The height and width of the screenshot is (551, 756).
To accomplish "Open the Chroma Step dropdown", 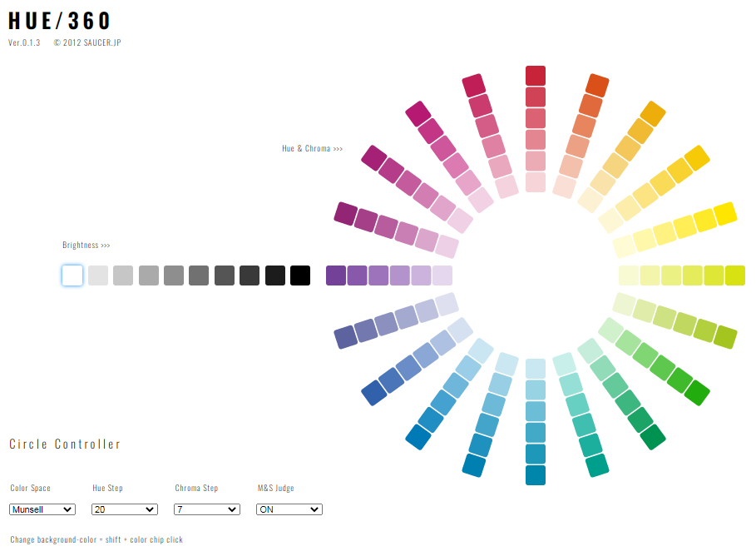I will click(x=207, y=509).
